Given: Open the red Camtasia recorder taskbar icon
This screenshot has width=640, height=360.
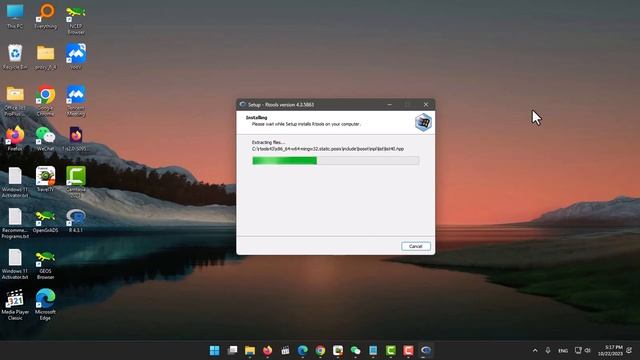Looking at the screenshot, I should (408, 350).
